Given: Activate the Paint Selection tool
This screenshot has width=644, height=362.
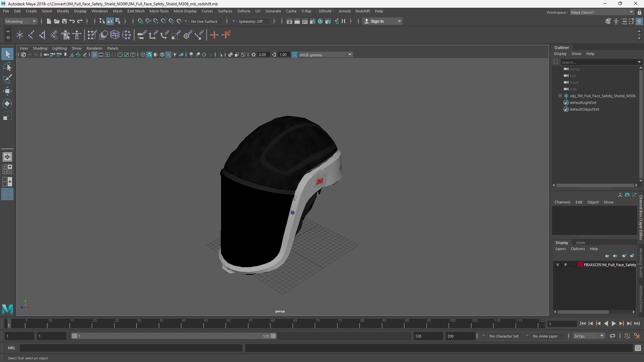Looking at the screenshot, I should 7,79.
